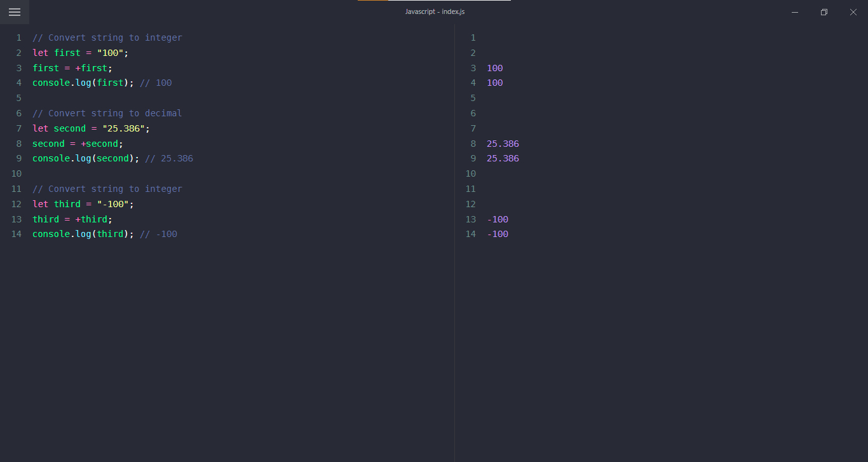Click output value 25.386 on output line 9
Screen dimensions: 868x462
503,158
